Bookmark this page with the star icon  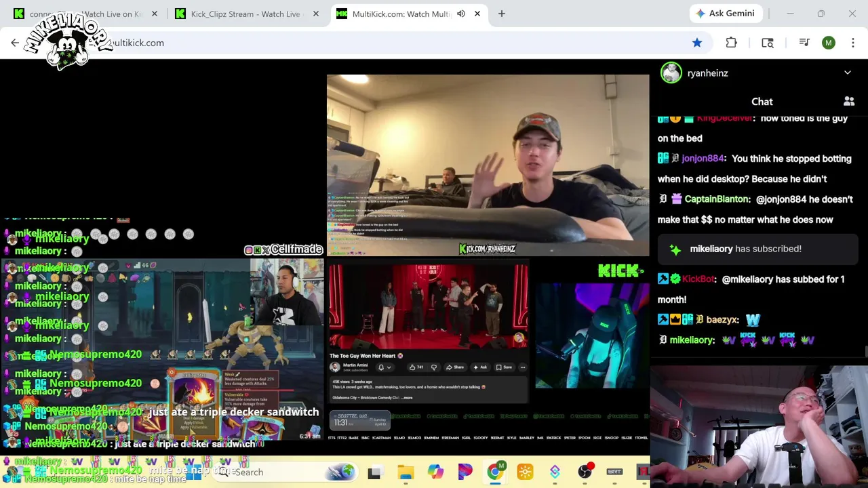pos(697,43)
